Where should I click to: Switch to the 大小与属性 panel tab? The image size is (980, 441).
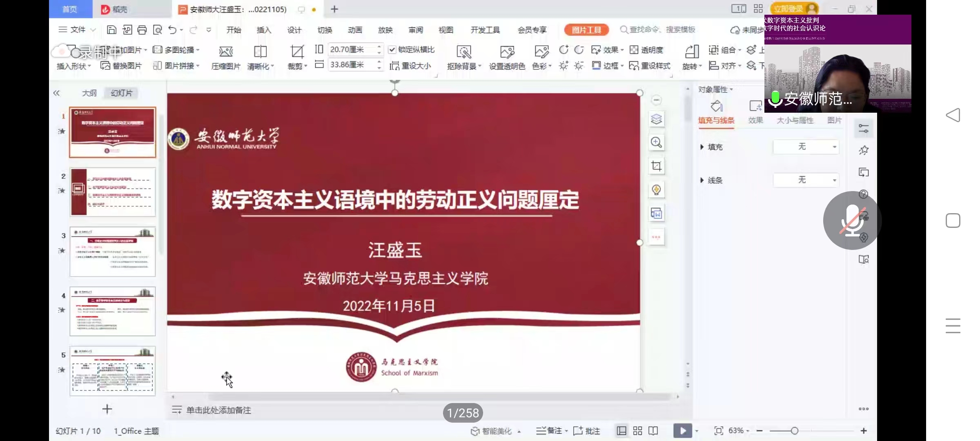[795, 120]
